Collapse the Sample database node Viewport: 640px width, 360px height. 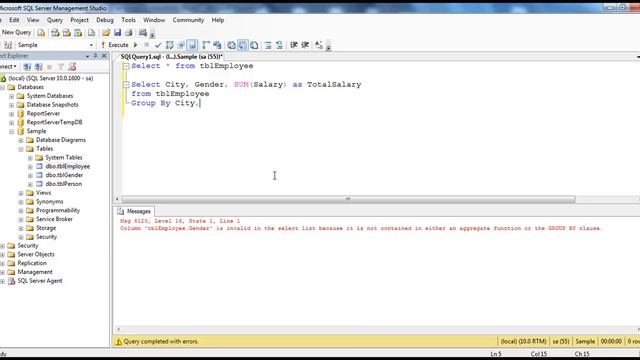point(11,131)
